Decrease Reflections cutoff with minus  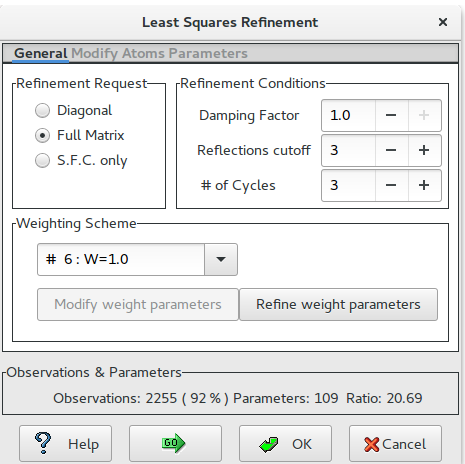pyautogui.click(x=391, y=150)
